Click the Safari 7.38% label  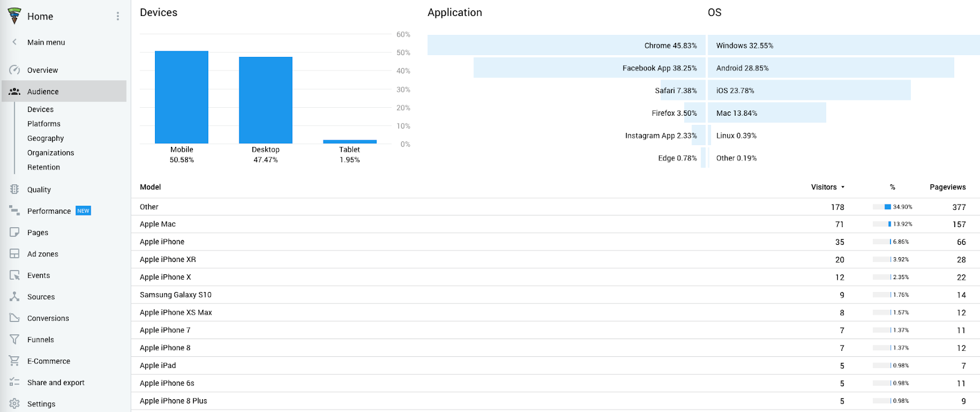click(x=676, y=91)
